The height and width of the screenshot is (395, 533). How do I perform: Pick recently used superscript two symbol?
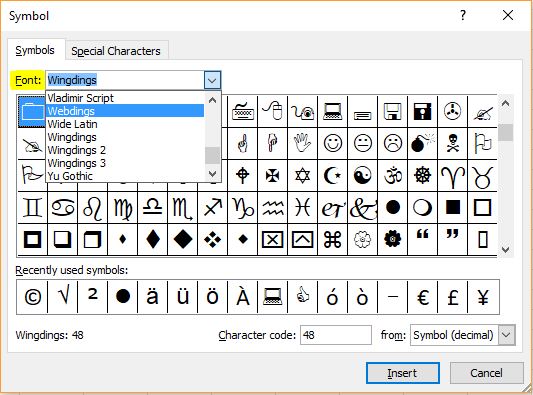[x=92, y=297]
